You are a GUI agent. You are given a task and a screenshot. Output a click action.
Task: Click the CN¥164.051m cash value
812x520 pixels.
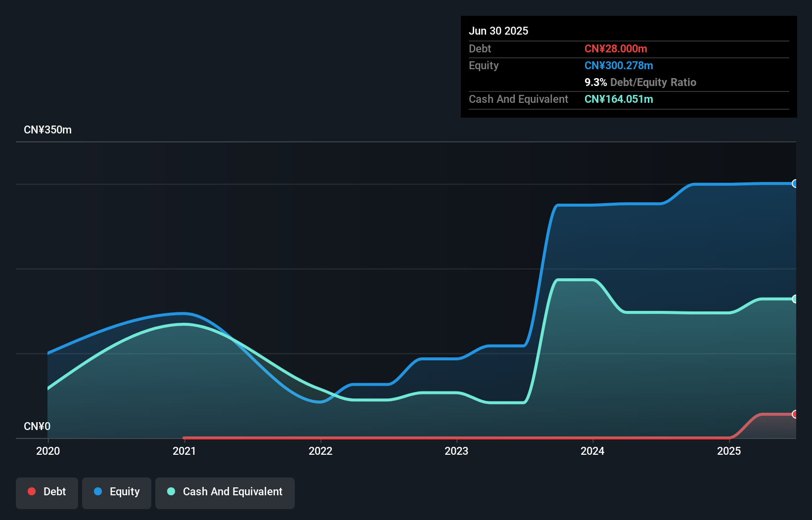coord(619,99)
